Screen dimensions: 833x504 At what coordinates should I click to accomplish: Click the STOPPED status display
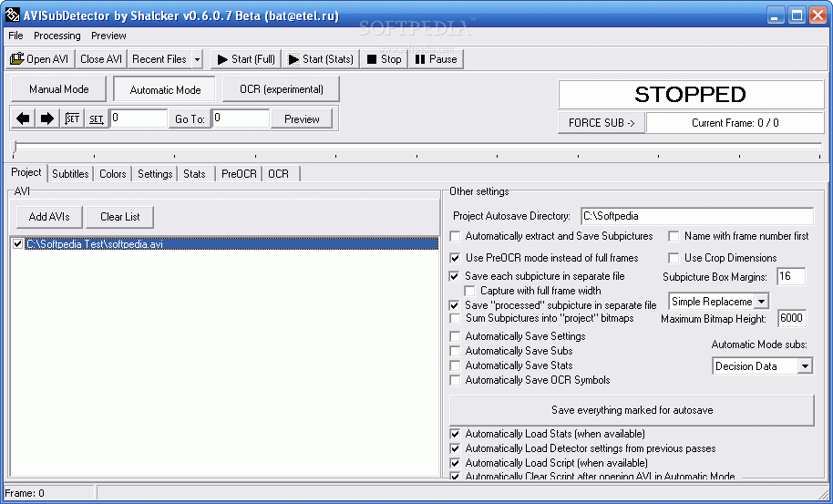(x=691, y=95)
